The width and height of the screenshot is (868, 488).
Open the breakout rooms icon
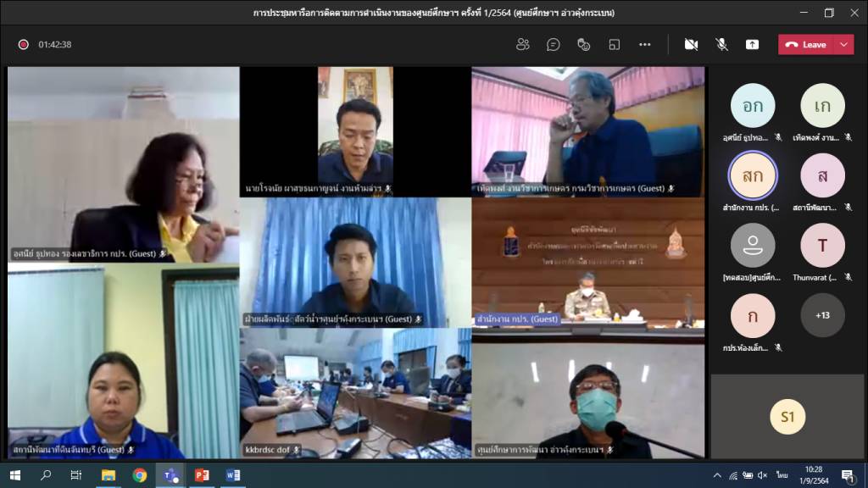[x=614, y=44]
